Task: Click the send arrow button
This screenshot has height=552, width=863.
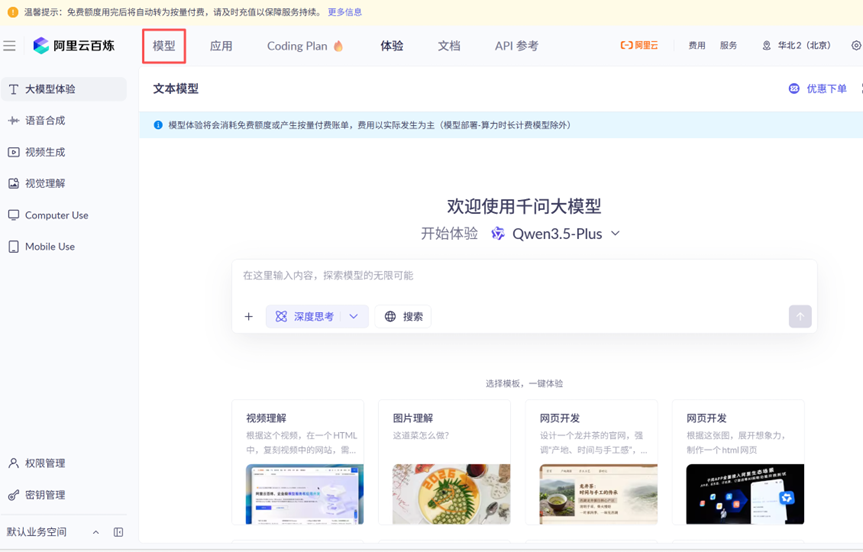Action: 800,316
